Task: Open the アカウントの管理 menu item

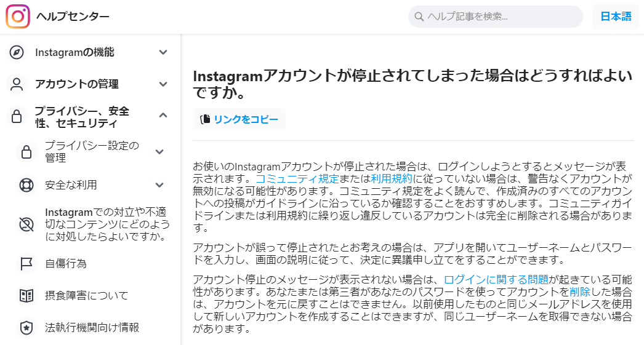Action: (77, 84)
